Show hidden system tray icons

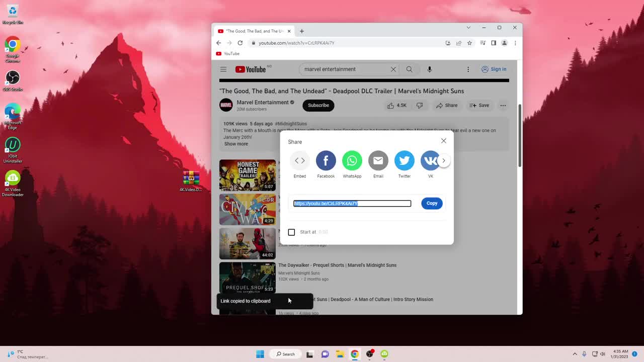tap(575, 354)
